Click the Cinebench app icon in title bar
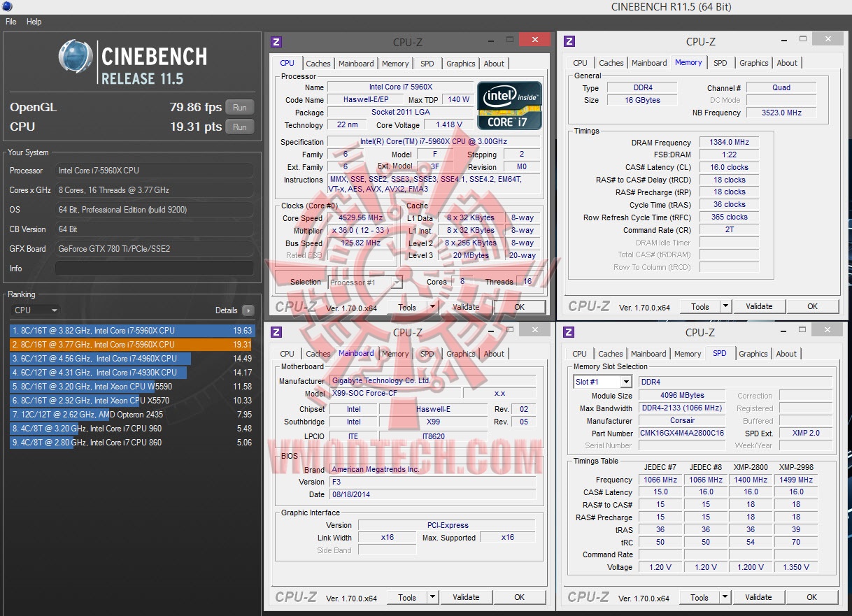852x616 pixels. coord(6,6)
